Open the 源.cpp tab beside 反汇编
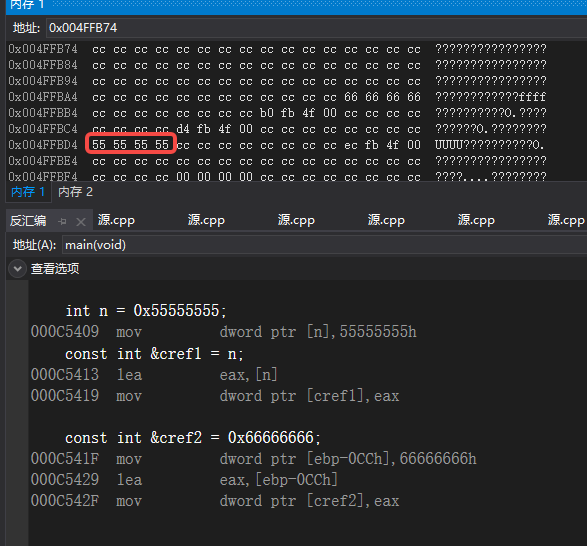 pyautogui.click(x=116, y=220)
